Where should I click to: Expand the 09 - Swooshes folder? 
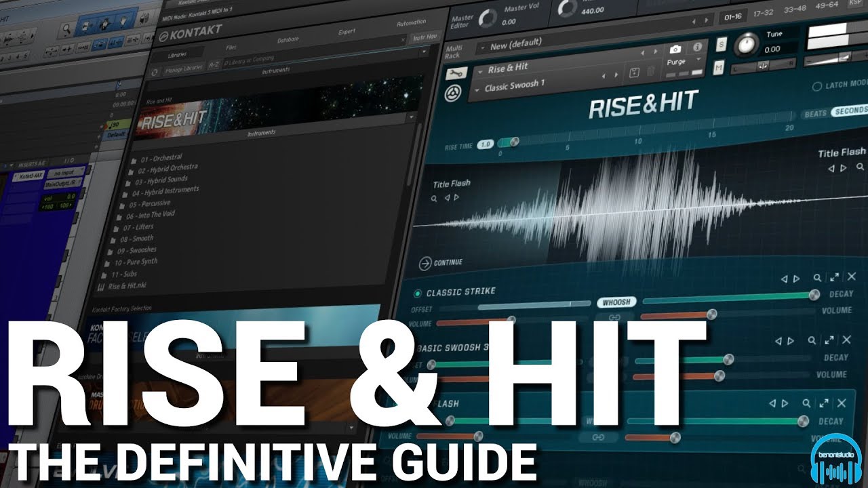pyautogui.click(x=136, y=250)
